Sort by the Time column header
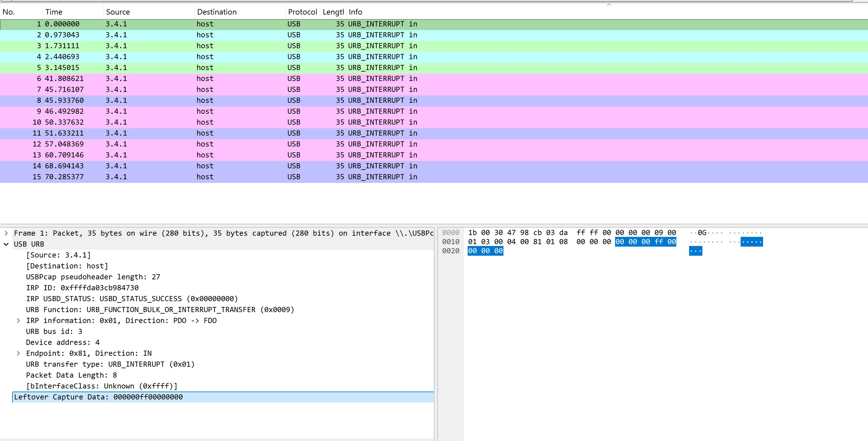Screen dimensions: 868x441 tap(54, 12)
